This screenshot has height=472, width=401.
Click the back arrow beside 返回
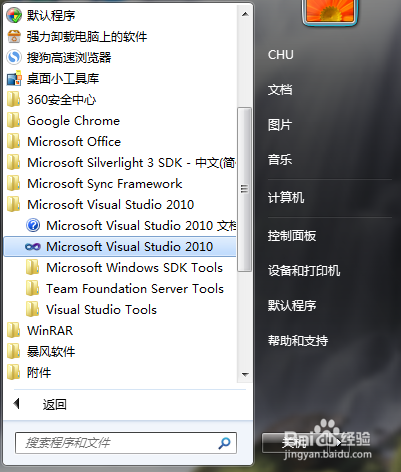[16, 404]
